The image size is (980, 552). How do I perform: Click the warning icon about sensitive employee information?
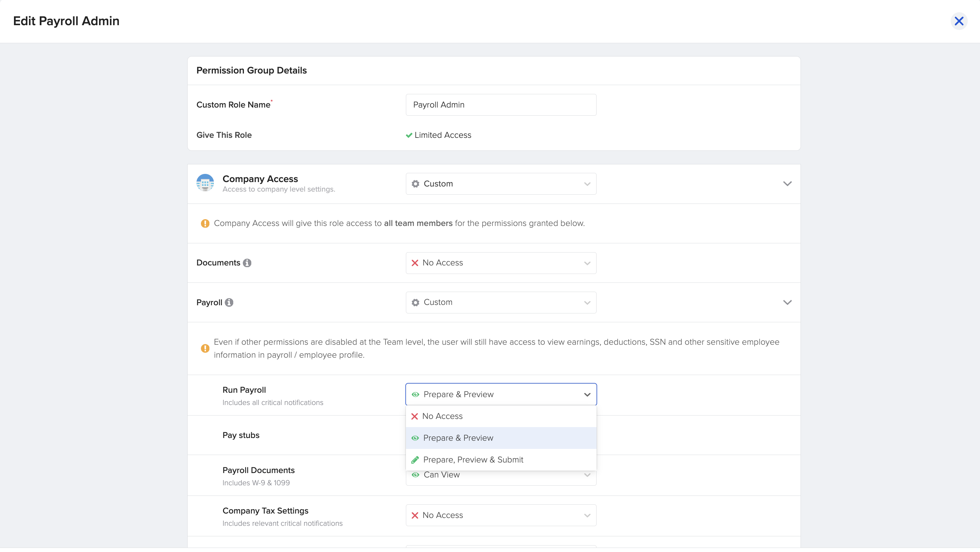tap(205, 348)
